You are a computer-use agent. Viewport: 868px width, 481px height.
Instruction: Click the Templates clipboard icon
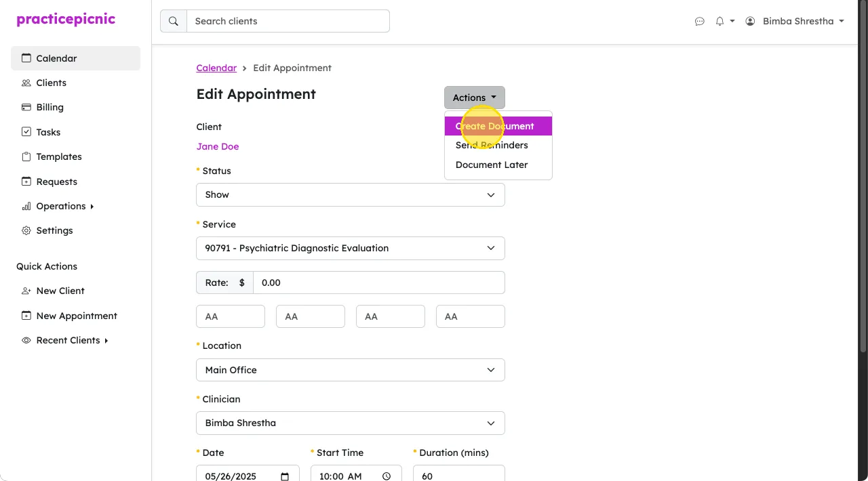click(26, 156)
